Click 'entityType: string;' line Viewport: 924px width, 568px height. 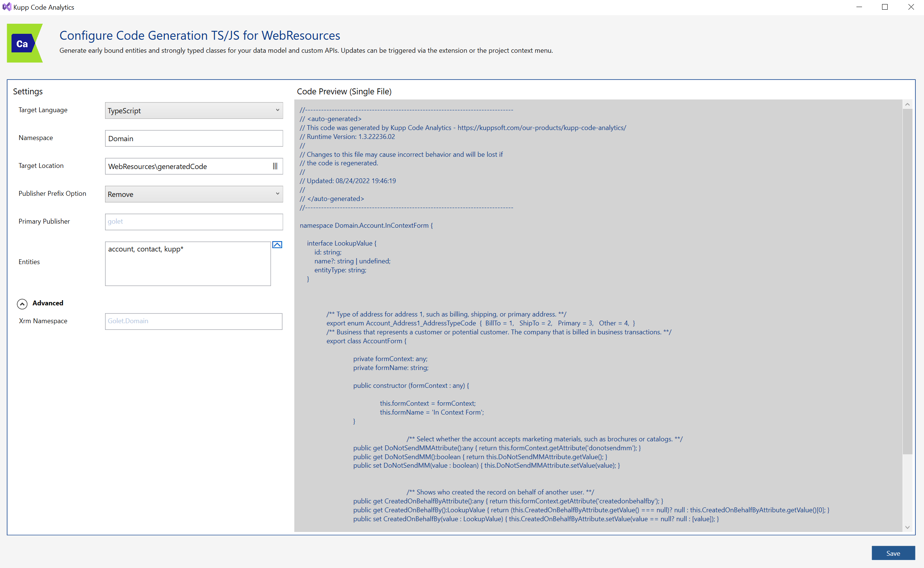pyautogui.click(x=340, y=270)
